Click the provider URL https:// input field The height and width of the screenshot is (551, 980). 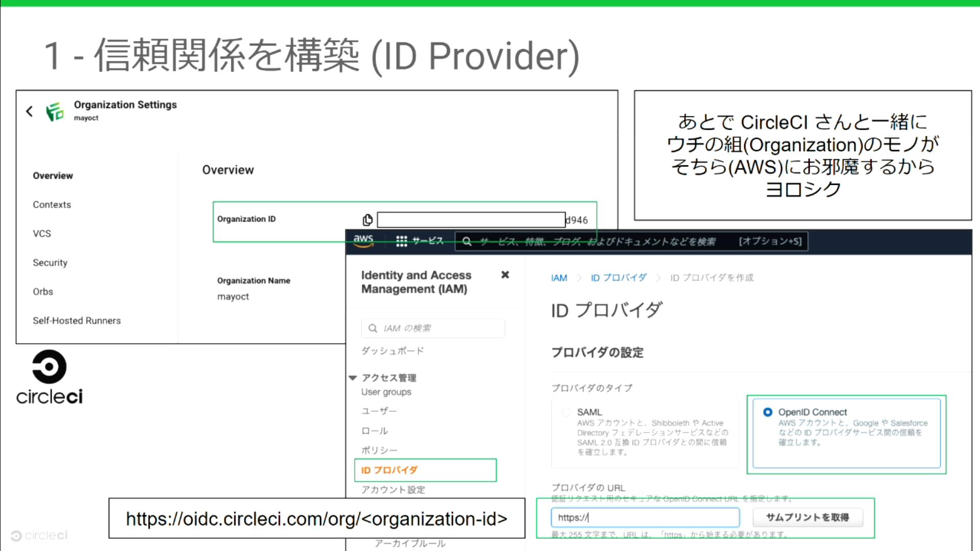[x=645, y=517]
